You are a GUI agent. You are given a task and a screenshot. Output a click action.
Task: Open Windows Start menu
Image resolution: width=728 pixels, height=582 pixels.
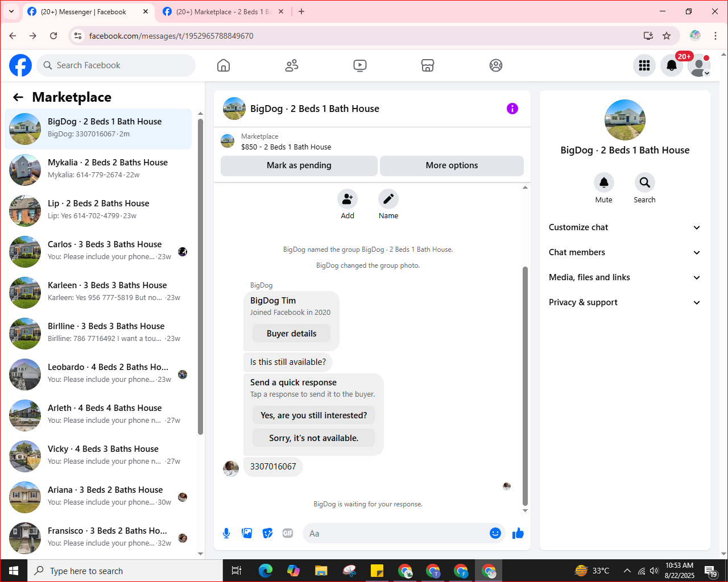[x=14, y=571]
